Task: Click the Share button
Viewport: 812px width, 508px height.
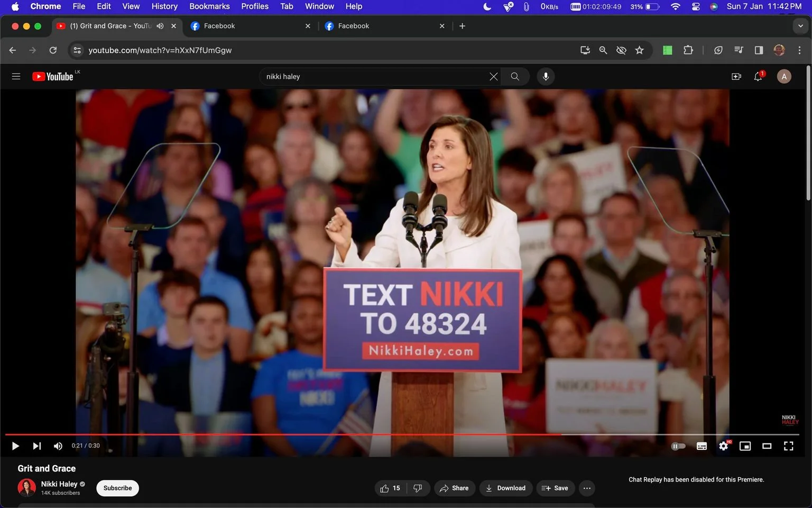Action: (455, 488)
